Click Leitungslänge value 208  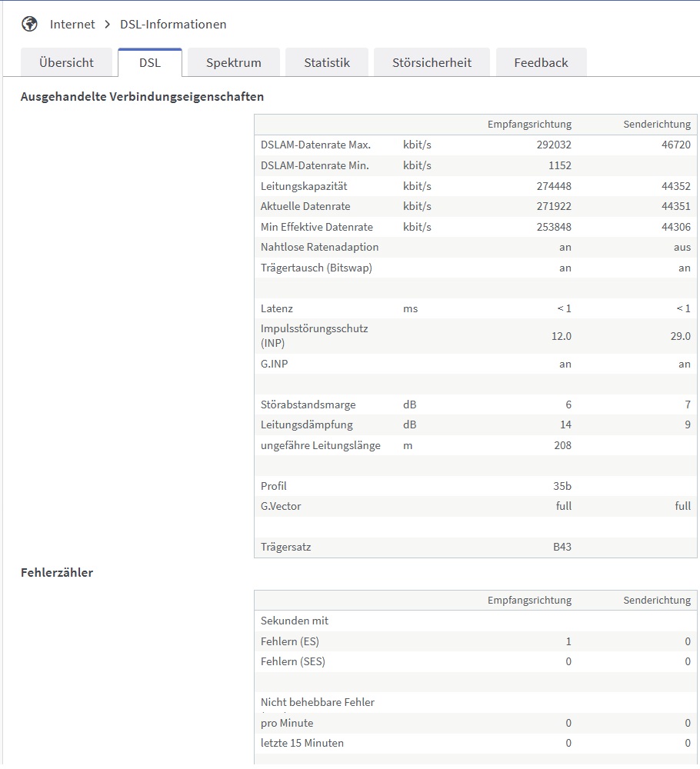[x=562, y=445]
